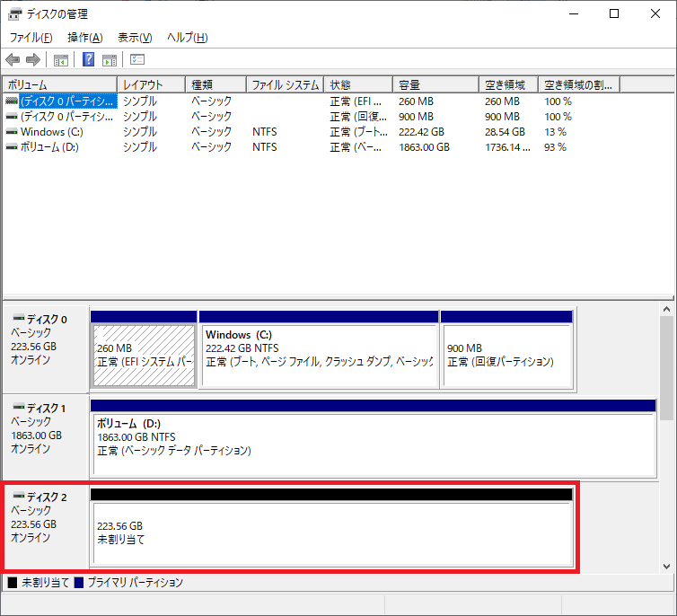This screenshot has width=677, height=616.
Task: Click the Forward arrow toolbar icon
Action: pos(33,59)
